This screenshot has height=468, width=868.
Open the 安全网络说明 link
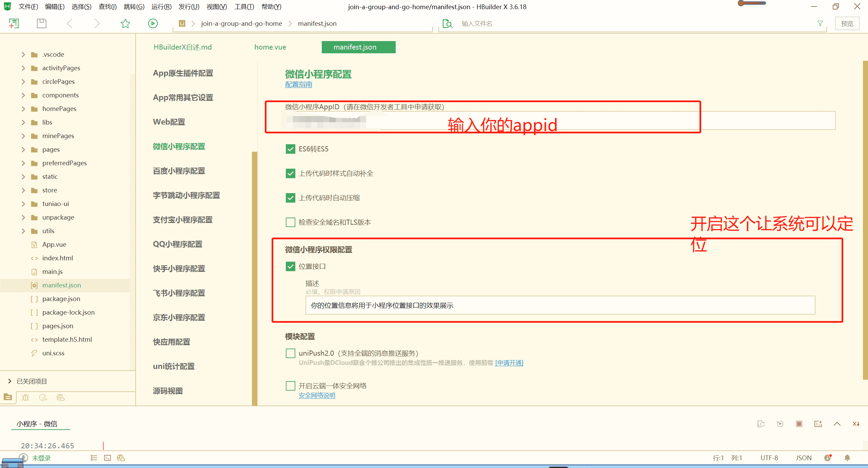tap(317, 395)
